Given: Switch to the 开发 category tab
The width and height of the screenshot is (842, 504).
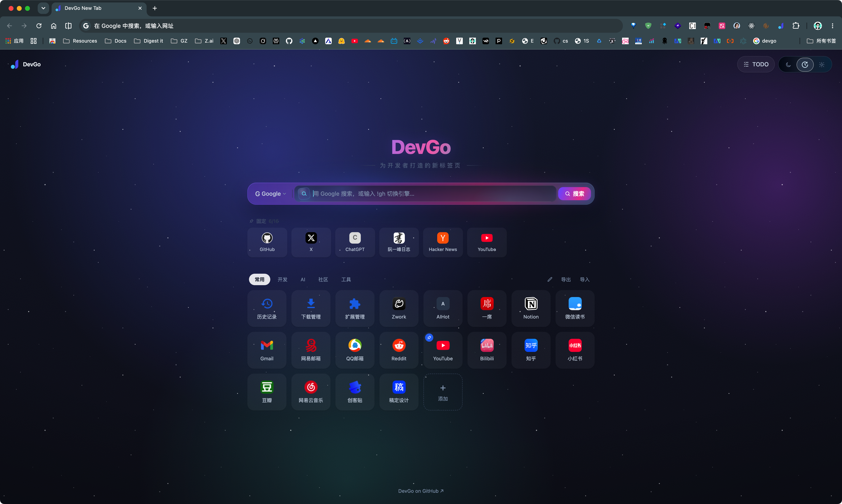Looking at the screenshot, I should 282,279.
